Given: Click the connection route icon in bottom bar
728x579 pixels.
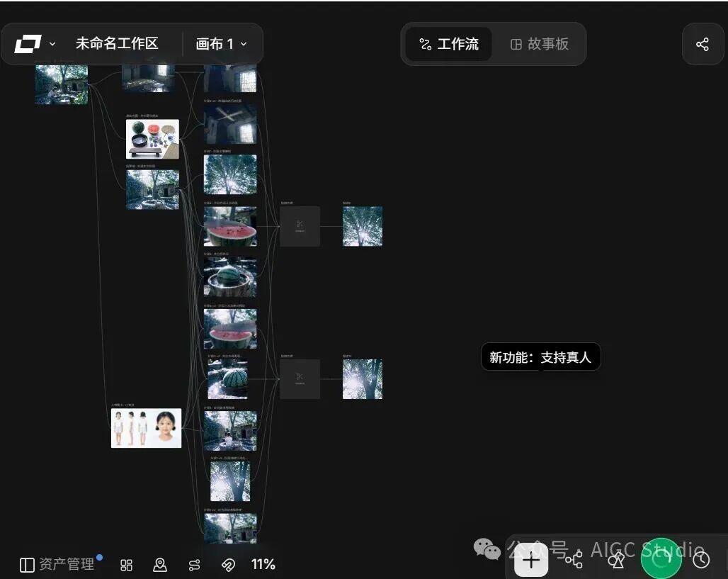Looking at the screenshot, I should pyautogui.click(x=195, y=565).
